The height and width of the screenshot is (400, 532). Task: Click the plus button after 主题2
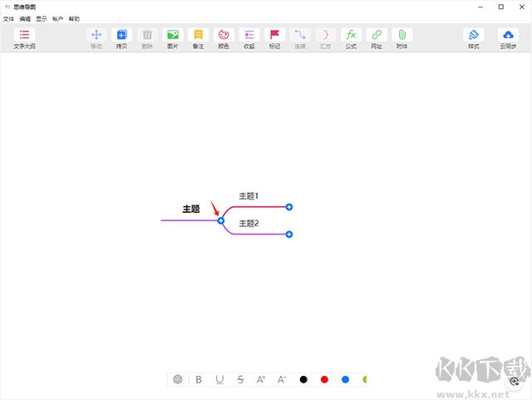click(x=289, y=235)
